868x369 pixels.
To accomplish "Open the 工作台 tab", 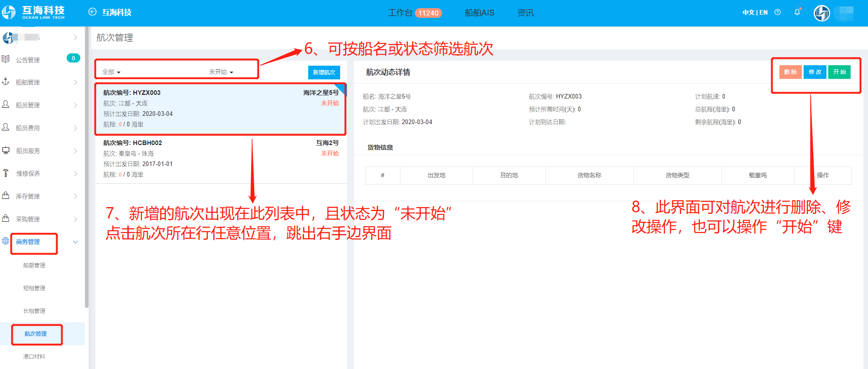I will (400, 13).
